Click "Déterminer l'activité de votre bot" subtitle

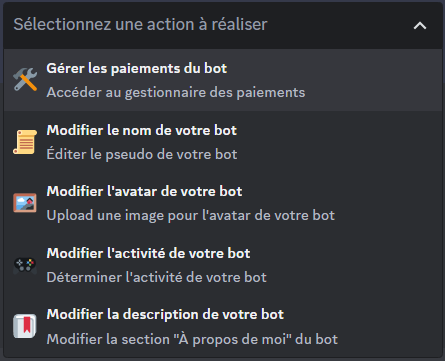[157, 277]
